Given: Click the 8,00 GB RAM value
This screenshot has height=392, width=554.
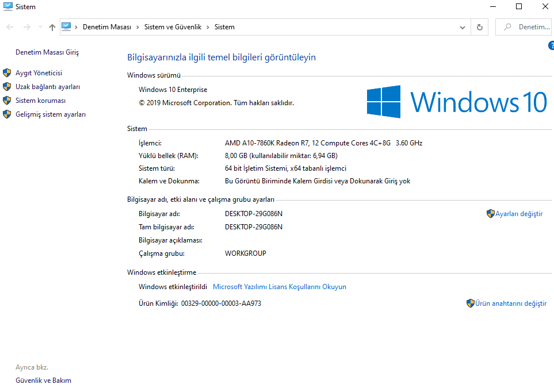Looking at the screenshot, I should click(281, 156).
